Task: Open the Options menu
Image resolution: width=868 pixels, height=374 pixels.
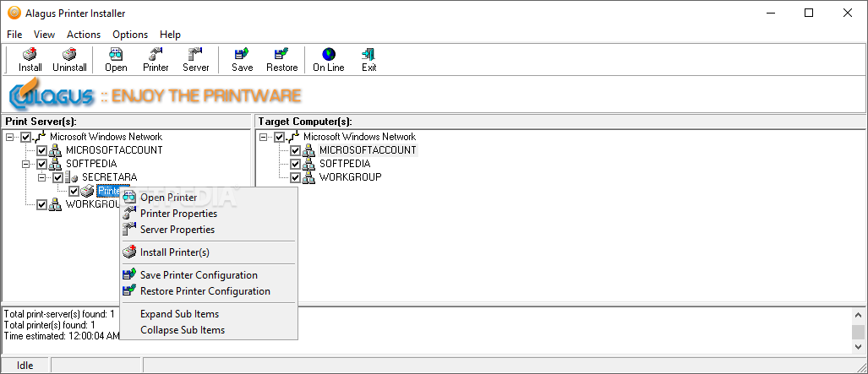Action: point(130,35)
